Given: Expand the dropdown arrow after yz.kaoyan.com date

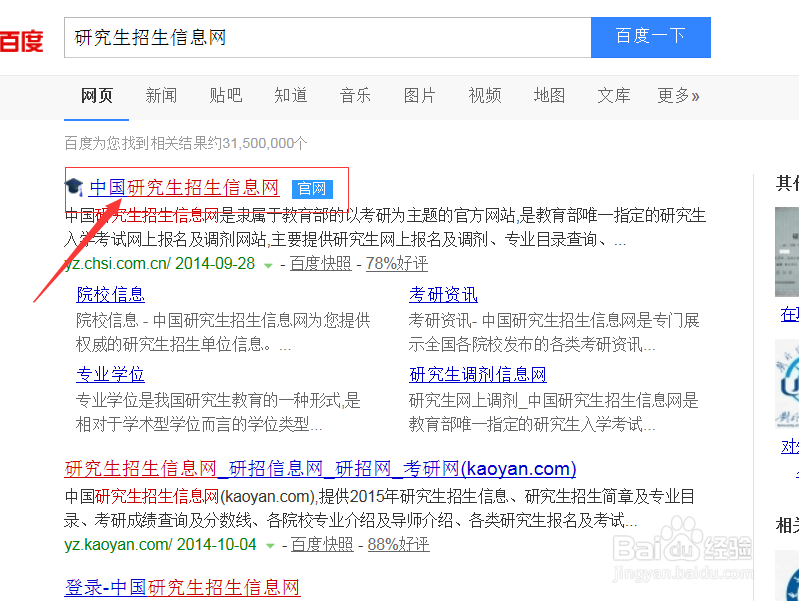Looking at the screenshot, I should (270, 546).
